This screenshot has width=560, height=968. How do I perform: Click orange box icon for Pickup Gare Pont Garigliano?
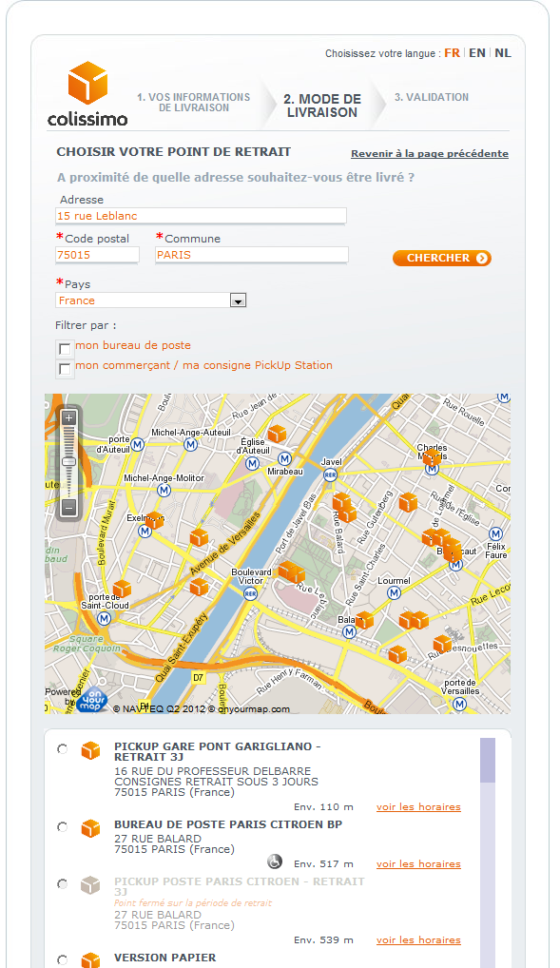click(x=90, y=750)
